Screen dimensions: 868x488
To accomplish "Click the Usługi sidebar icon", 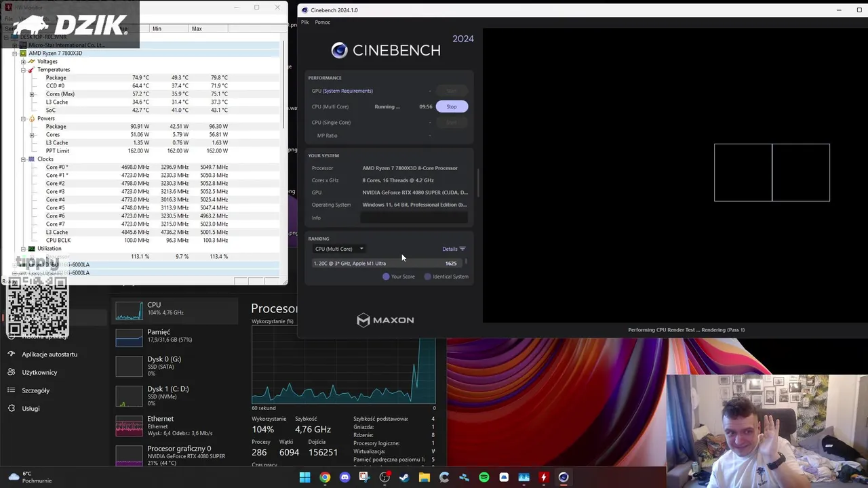I will coord(11,408).
